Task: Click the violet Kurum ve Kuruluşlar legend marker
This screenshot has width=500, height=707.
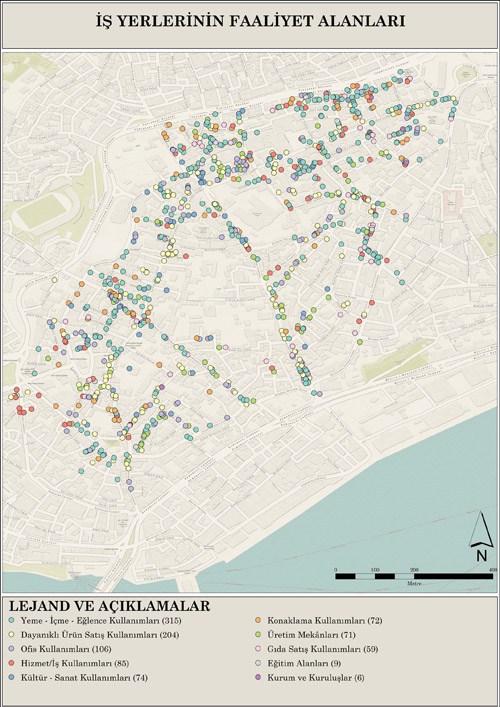Action: pos(258,678)
